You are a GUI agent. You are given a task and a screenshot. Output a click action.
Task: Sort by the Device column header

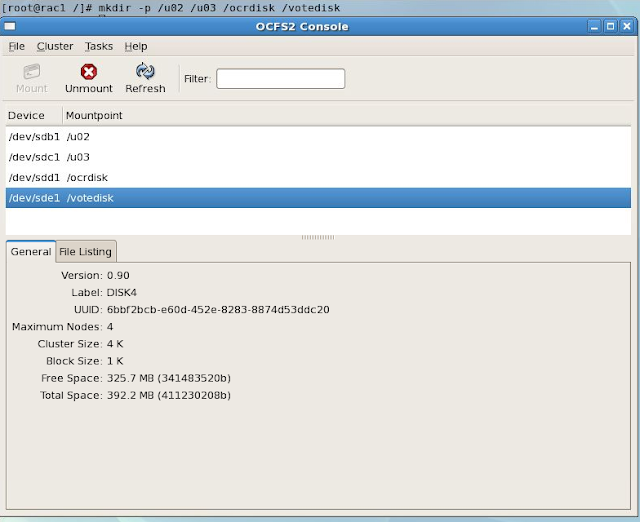(x=33, y=116)
